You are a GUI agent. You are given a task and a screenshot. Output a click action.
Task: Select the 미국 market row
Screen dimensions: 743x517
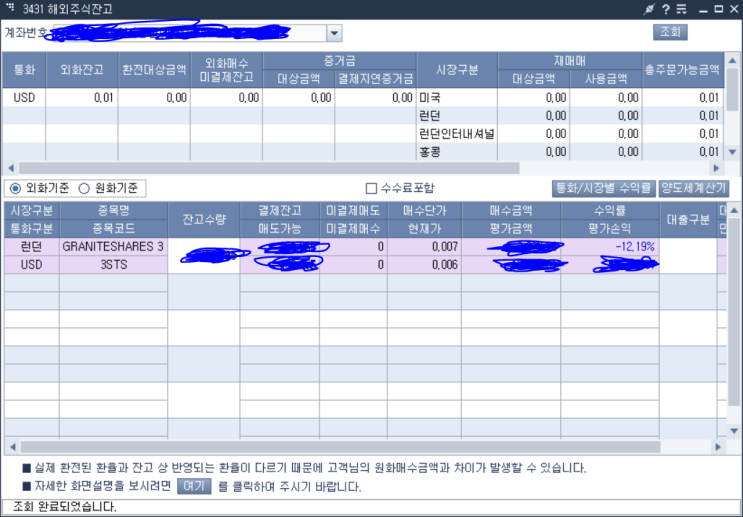pyautogui.click(x=457, y=98)
